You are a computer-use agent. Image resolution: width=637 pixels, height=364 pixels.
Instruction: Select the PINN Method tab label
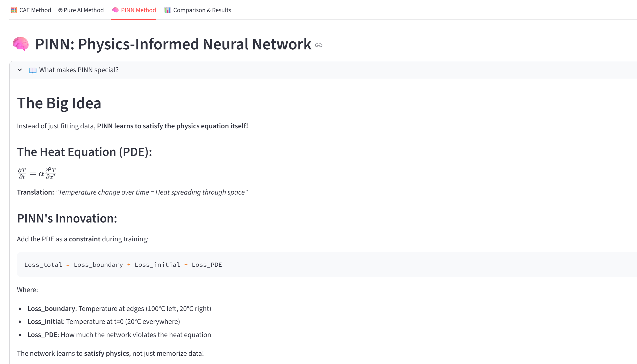138,10
